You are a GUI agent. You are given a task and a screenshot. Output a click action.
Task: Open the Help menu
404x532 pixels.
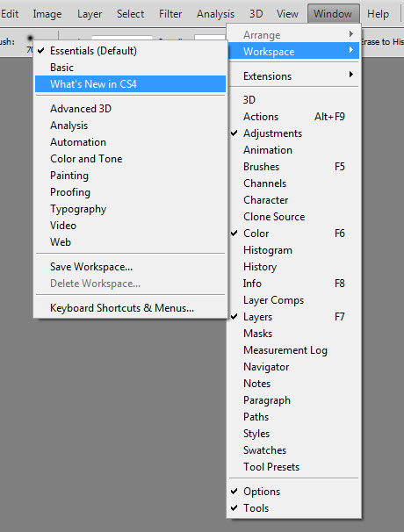point(378,14)
